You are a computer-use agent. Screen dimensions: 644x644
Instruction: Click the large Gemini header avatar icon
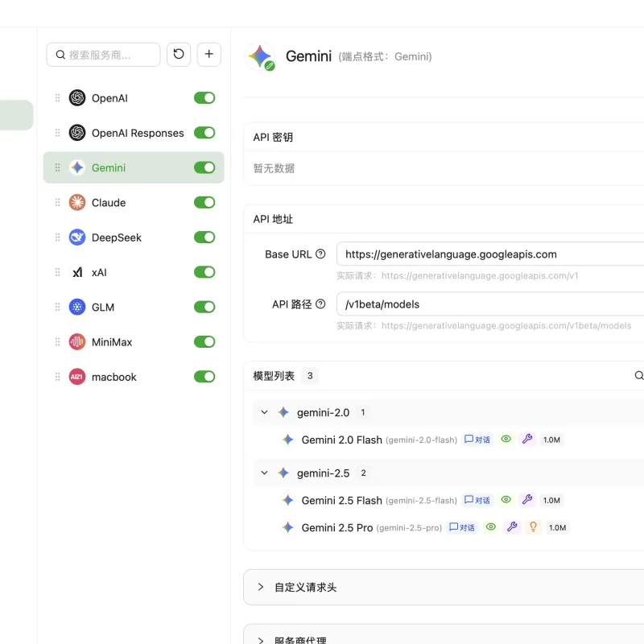(x=260, y=56)
